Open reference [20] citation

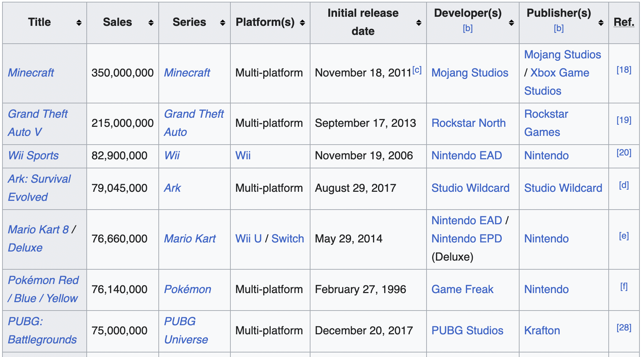click(624, 153)
